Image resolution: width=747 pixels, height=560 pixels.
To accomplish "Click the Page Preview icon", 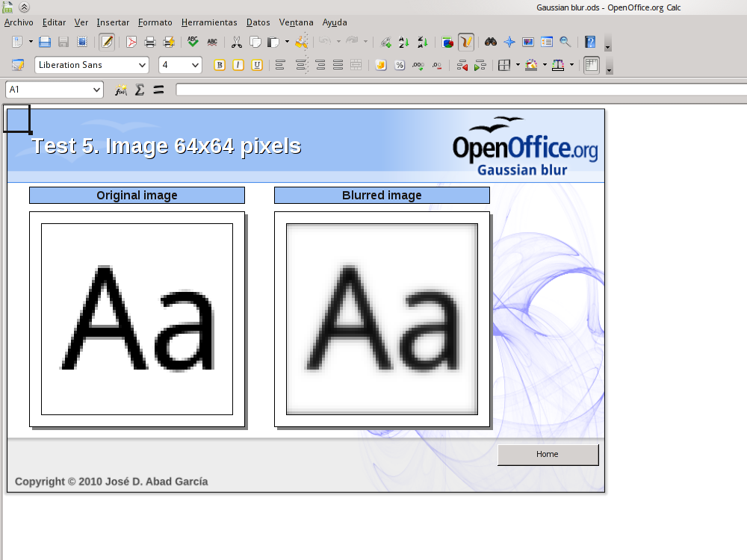I will (169, 42).
